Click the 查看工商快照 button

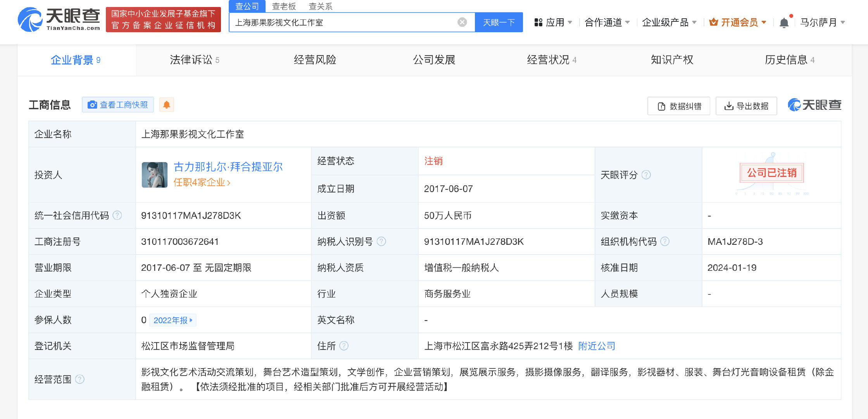[x=118, y=105]
